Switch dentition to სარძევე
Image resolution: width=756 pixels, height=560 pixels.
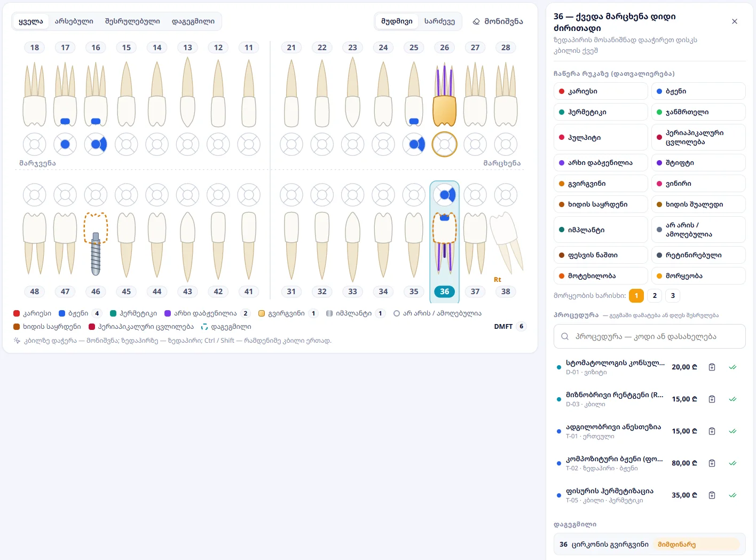439,21
